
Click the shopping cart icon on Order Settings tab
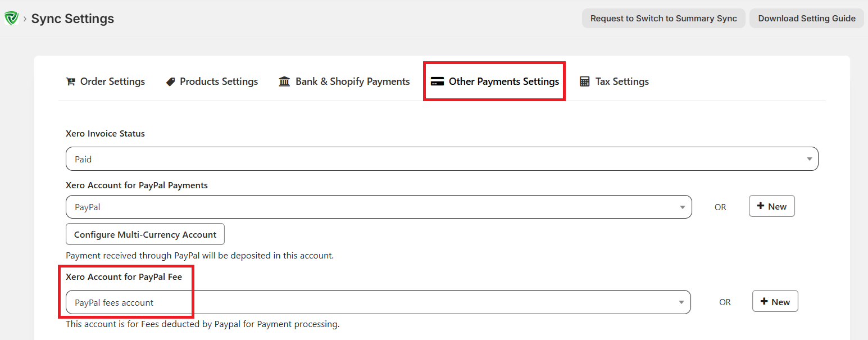point(71,81)
